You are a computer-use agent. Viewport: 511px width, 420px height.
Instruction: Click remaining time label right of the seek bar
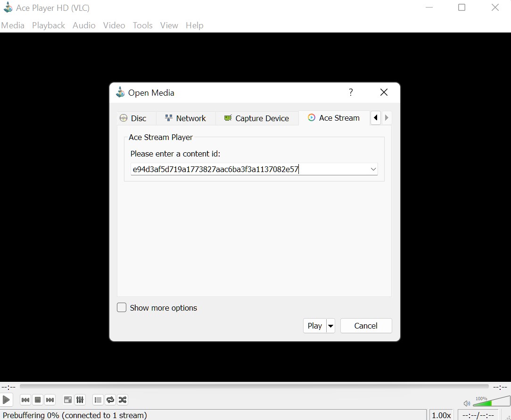pos(500,387)
